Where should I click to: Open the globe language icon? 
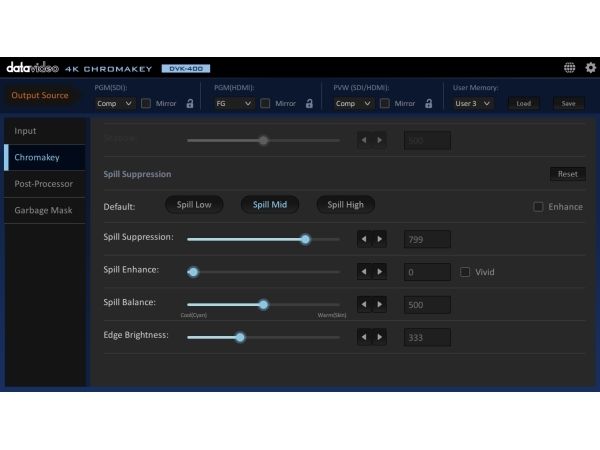click(569, 68)
